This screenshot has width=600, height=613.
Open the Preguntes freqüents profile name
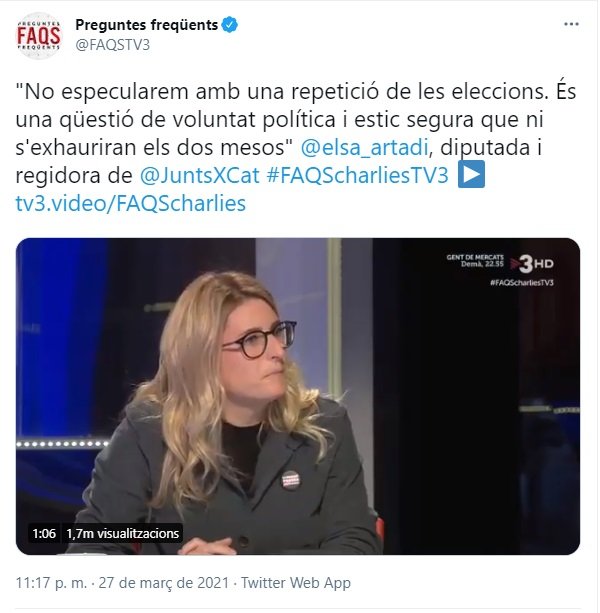click(x=147, y=25)
